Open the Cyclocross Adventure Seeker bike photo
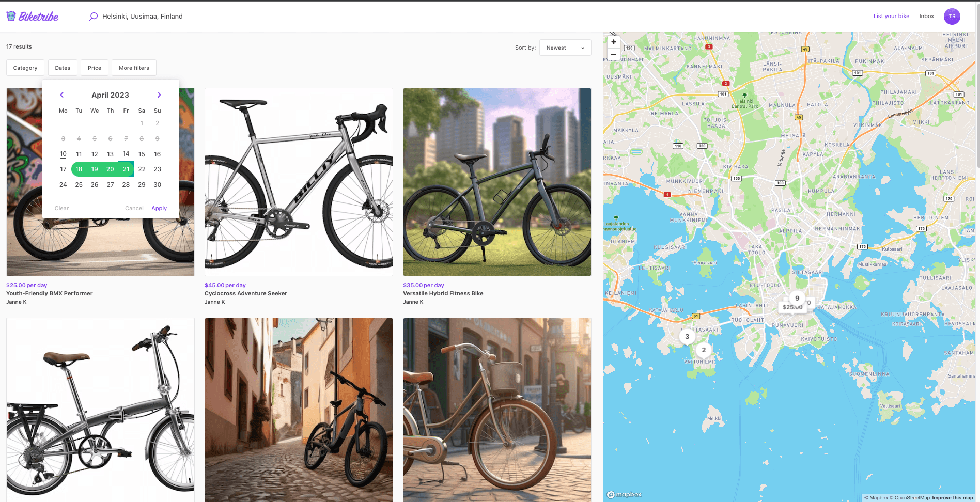Viewport: 980px width, 502px height. pyautogui.click(x=299, y=182)
